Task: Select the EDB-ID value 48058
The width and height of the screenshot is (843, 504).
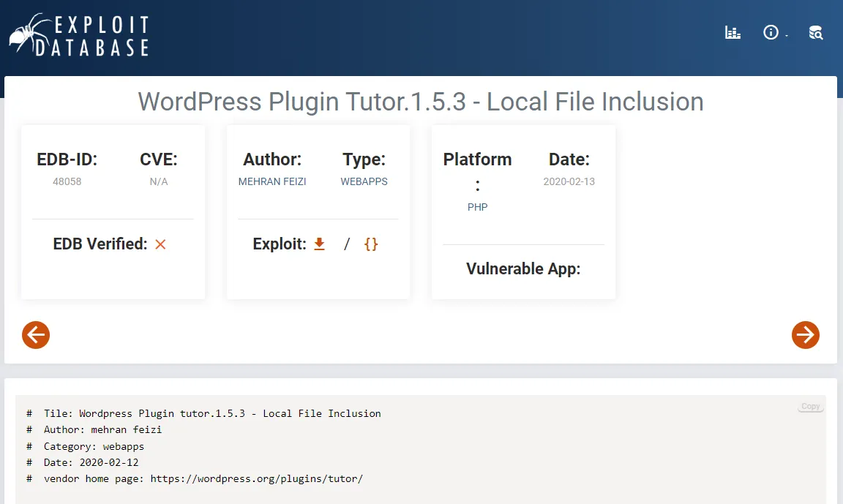Action: (67, 181)
